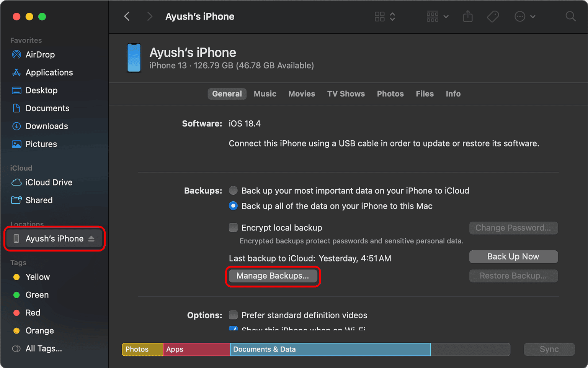Image resolution: width=588 pixels, height=368 pixels.
Task: Click the back navigation arrow
Action: click(127, 16)
